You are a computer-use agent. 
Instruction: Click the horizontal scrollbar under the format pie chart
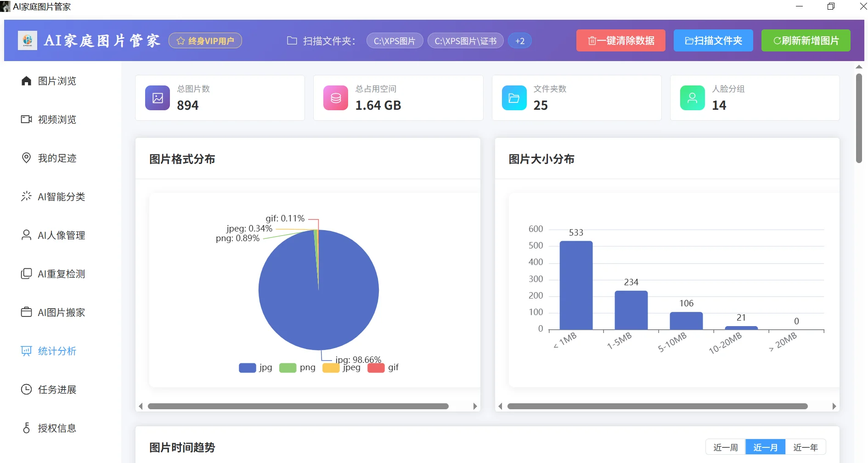(298, 407)
